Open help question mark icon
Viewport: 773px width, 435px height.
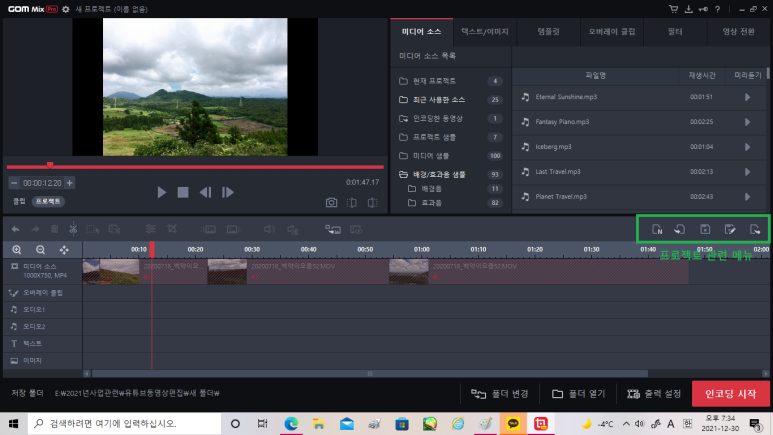(718, 9)
